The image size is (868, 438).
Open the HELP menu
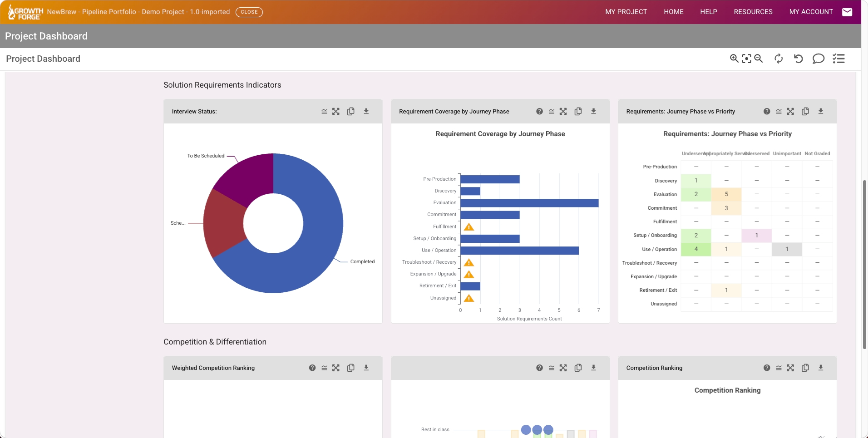[x=709, y=12]
